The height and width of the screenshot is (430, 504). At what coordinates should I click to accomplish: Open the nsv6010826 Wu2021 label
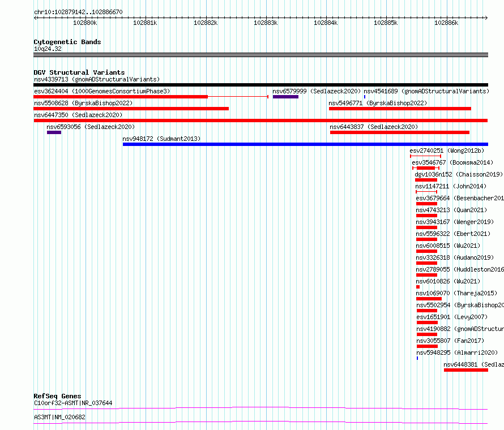[448, 281]
